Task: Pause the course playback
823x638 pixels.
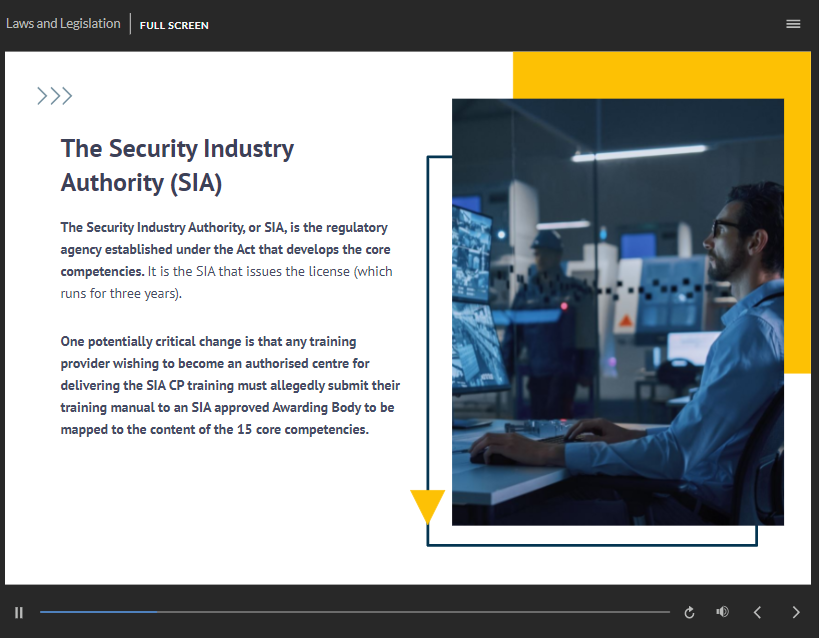Action: [19, 612]
